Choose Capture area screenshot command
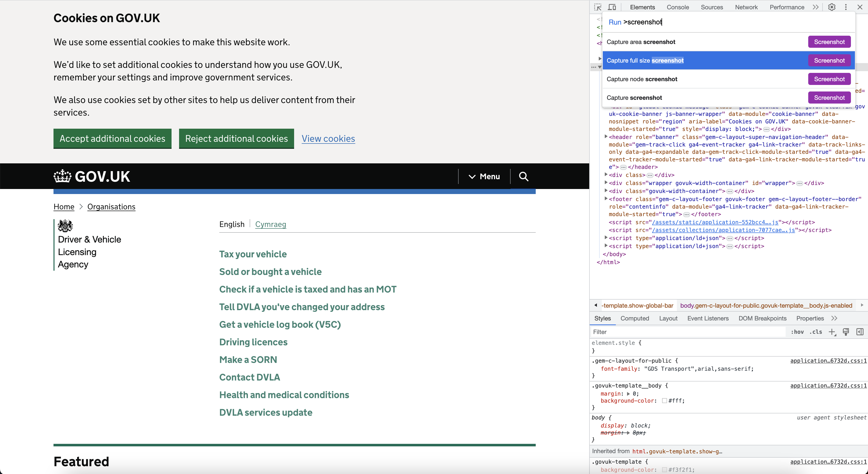This screenshot has width=868, height=474. point(729,42)
